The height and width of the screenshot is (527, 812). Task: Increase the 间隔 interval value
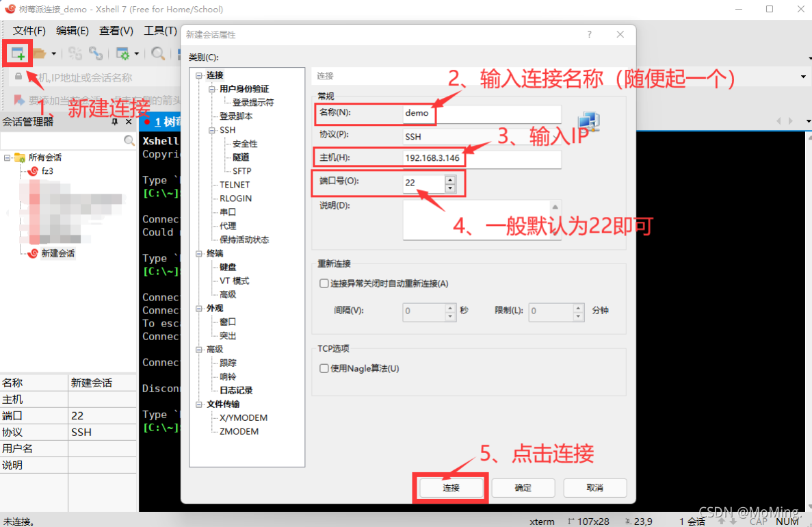450,308
